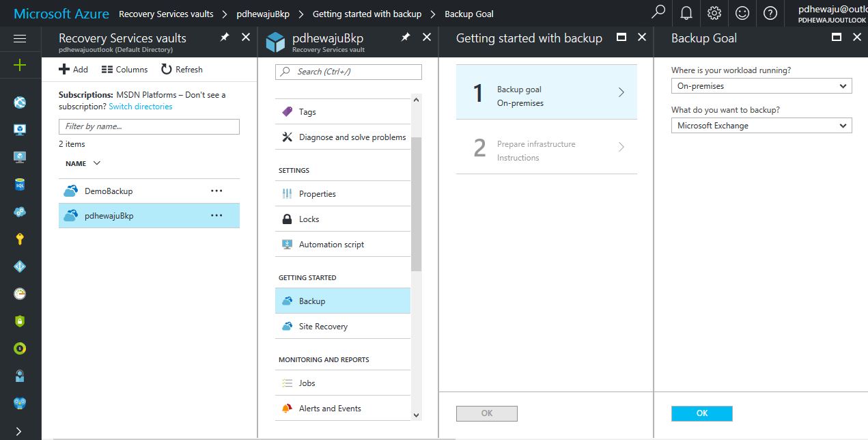Open the help question mark icon
Viewport: 868px width, 440px height.
coord(770,13)
